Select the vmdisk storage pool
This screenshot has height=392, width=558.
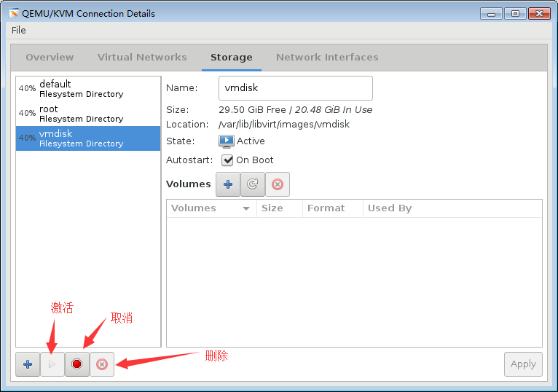[x=88, y=138]
